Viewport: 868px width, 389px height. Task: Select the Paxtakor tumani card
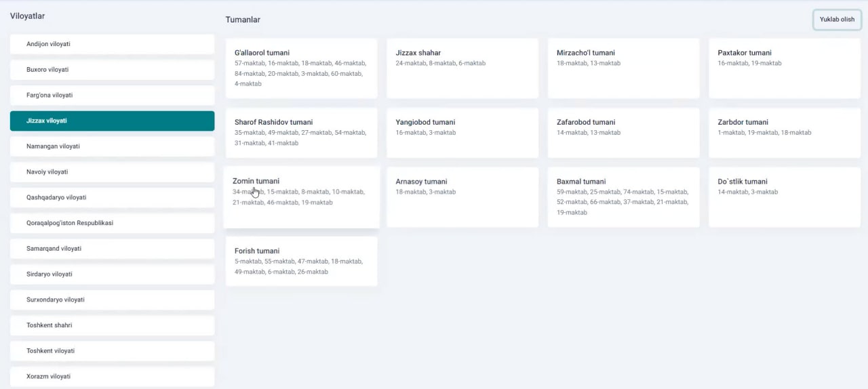tap(785, 68)
